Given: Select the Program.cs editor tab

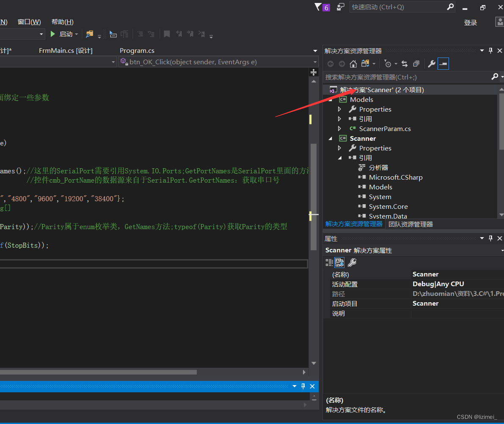Looking at the screenshot, I should [137, 50].
